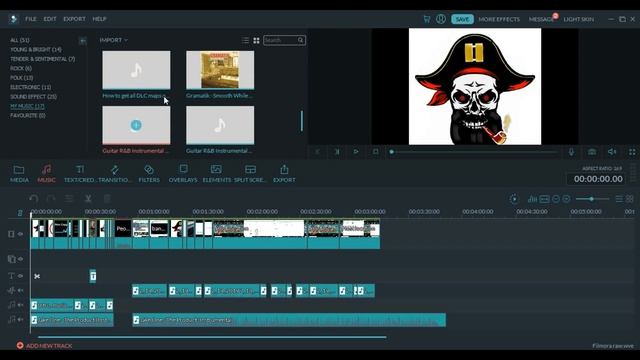This screenshot has width=640, height=360.
Task: Click the shopping cart icon
Action: [427, 19]
